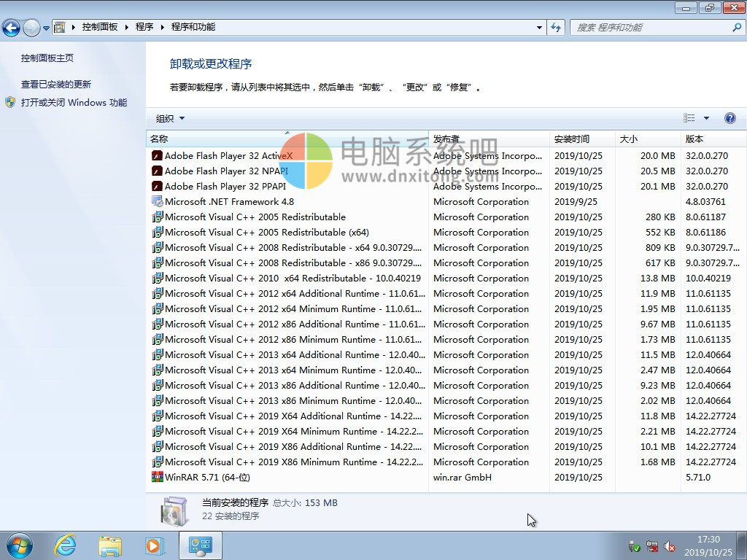Select Visual C++ 2013 x64 Additional Runtime entry
The image size is (747, 560).
pyautogui.click(x=446, y=355)
